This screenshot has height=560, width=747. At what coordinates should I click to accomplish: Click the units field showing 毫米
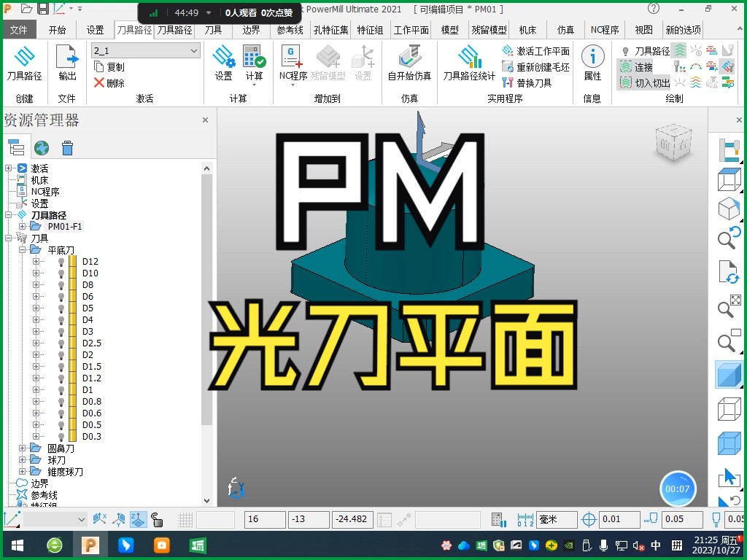(557, 519)
